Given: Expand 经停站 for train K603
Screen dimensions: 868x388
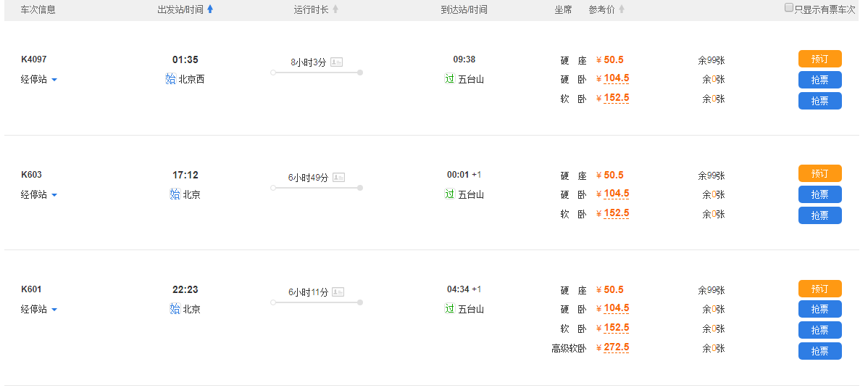Looking at the screenshot, I should pyautogui.click(x=38, y=195).
